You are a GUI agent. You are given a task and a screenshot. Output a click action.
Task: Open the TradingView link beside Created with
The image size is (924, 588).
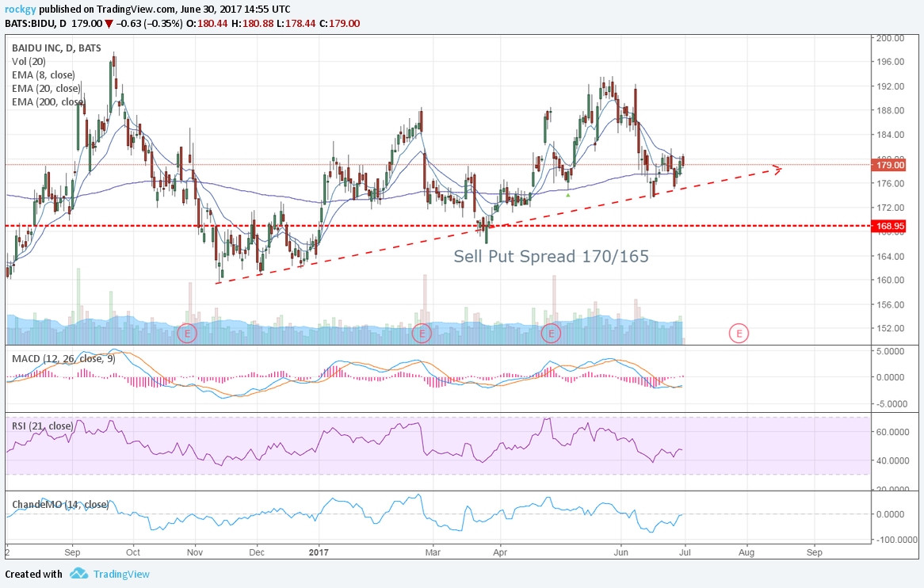(121, 574)
